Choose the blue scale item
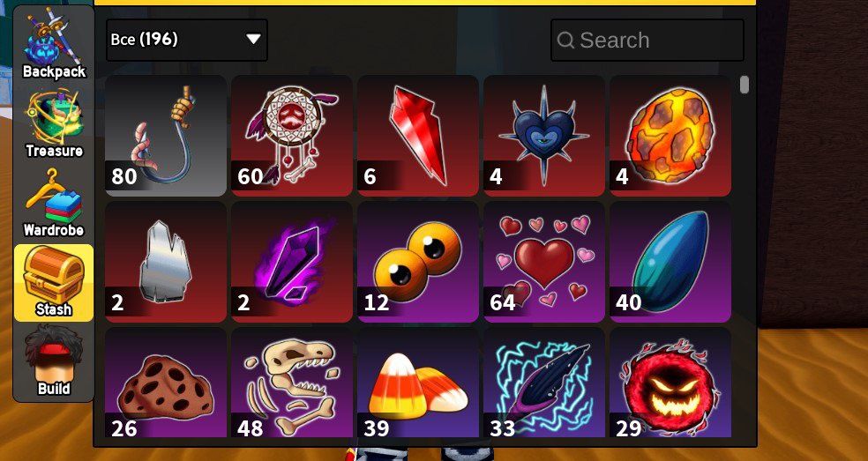Viewport: 868px width, 461px height. coord(670,262)
